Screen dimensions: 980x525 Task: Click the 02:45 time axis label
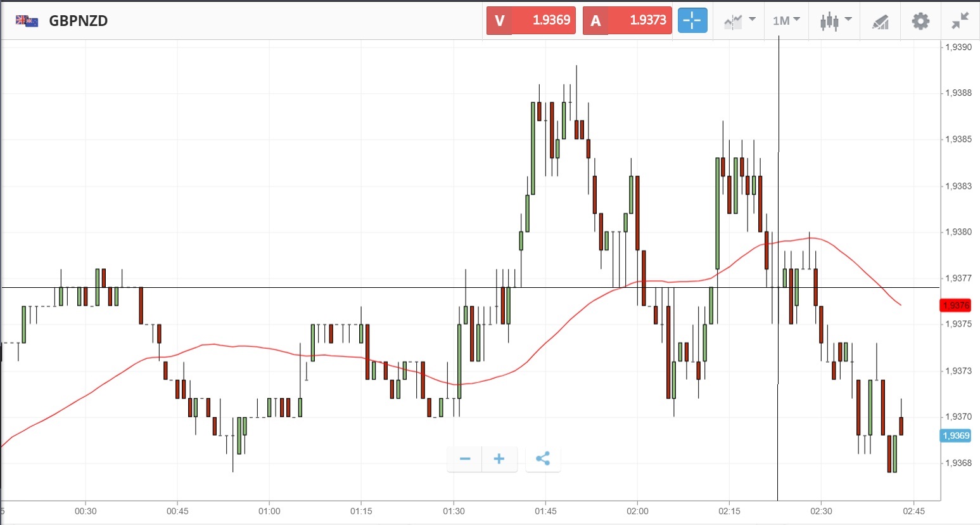coord(913,511)
